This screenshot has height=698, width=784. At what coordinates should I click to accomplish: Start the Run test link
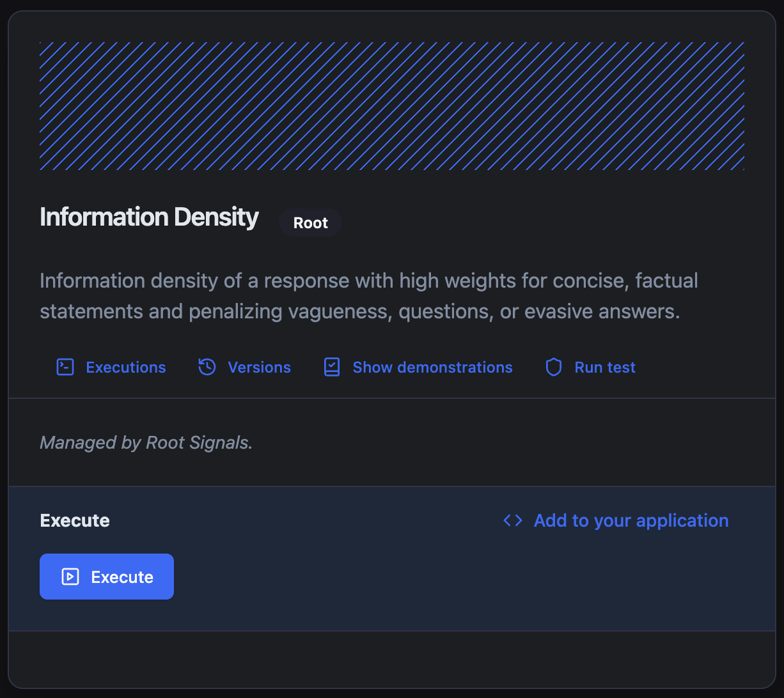click(604, 368)
